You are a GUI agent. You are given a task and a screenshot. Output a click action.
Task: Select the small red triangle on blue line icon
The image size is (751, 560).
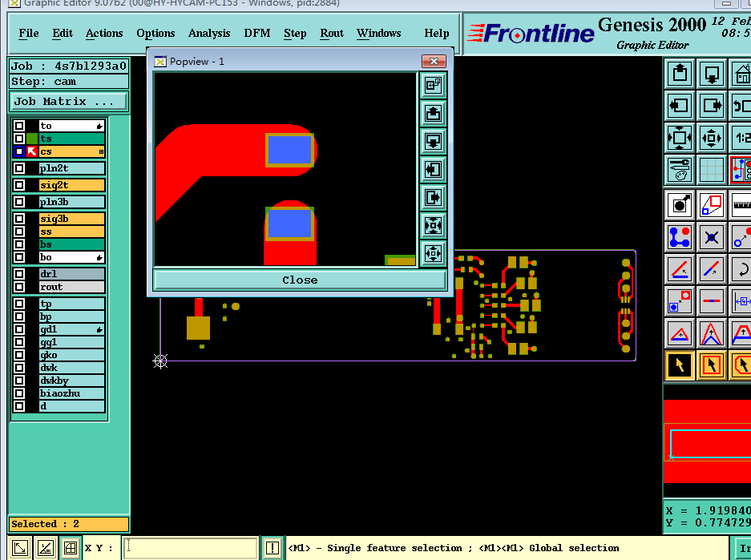point(680,333)
